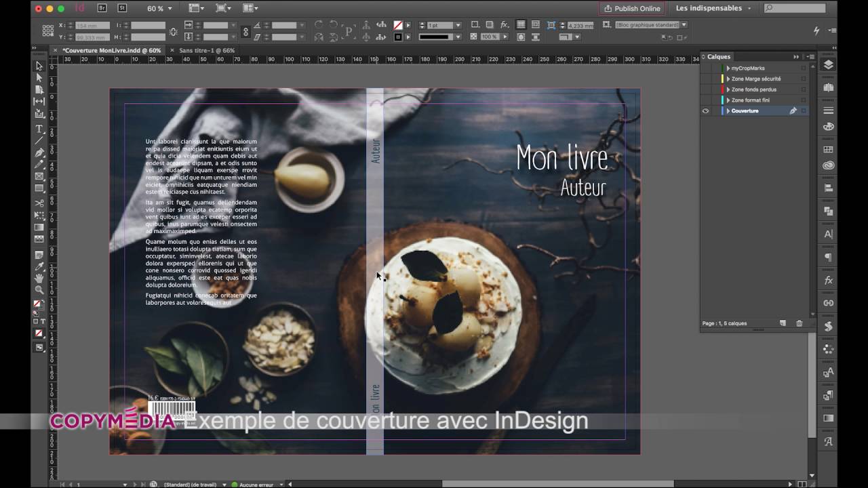Activate the Hand tool
This screenshot has height=488, width=868.
click(39, 278)
